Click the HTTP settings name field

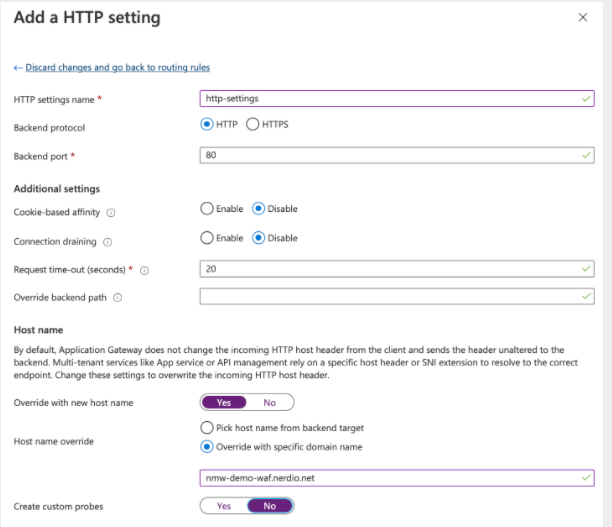397,98
